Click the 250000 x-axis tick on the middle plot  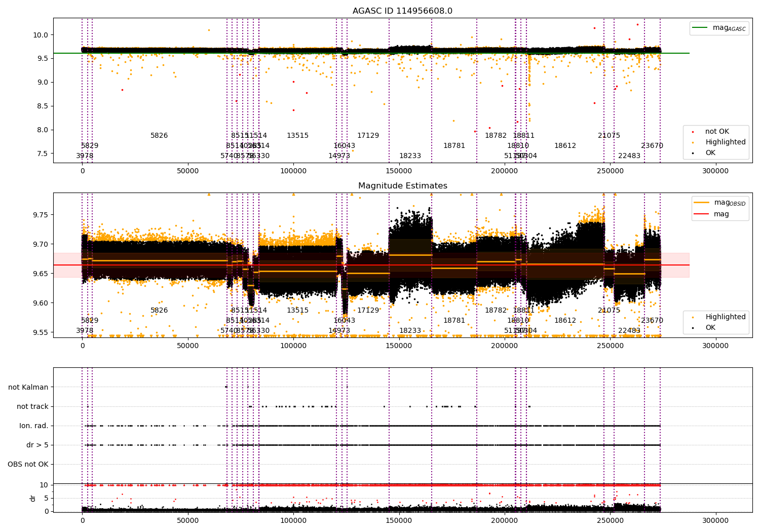tap(610, 346)
